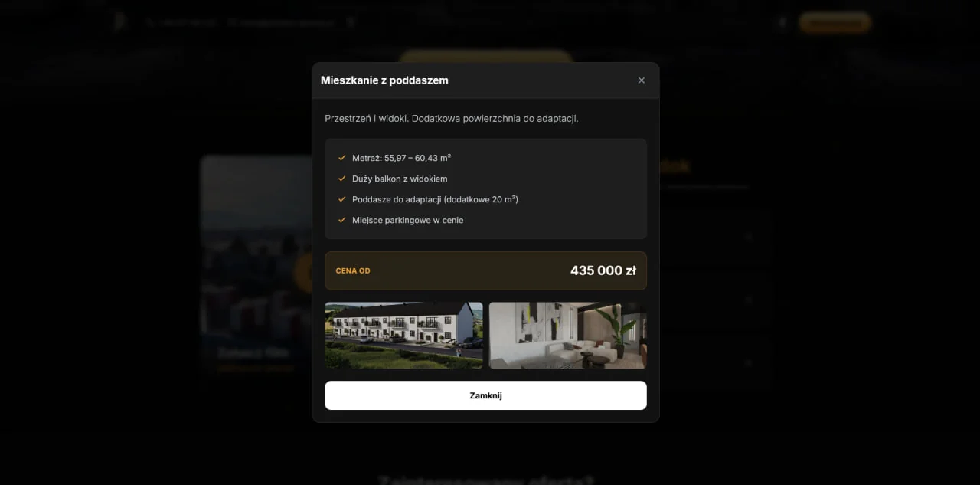Click the small icon left of the yellow header button
This screenshot has width=980, height=485.
click(782, 22)
